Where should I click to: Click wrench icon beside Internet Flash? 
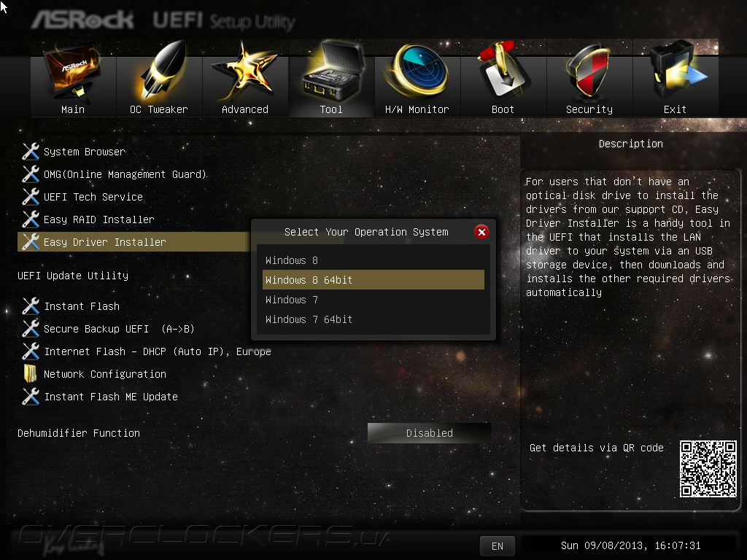[31, 351]
